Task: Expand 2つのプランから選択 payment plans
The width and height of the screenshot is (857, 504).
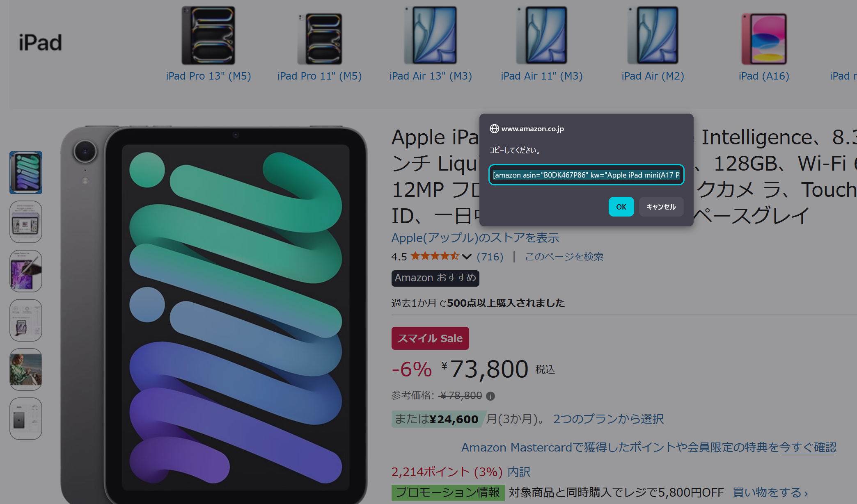Action: point(608,419)
